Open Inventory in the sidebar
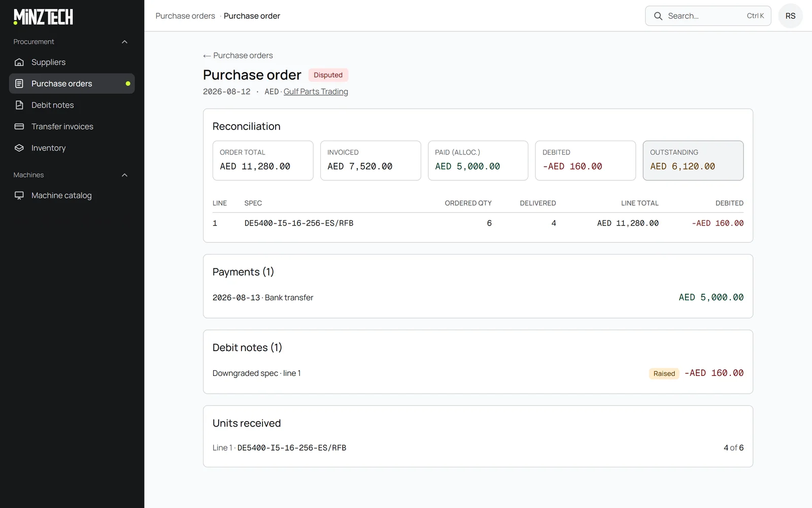Image resolution: width=812 pixels, height=508 pixels. point(72,148)
